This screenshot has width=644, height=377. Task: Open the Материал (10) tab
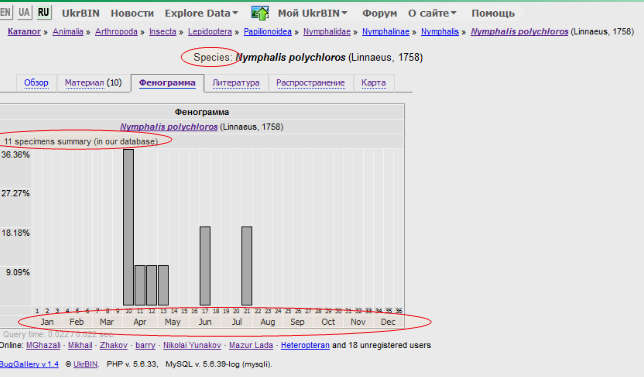click(x=93, y=83)
